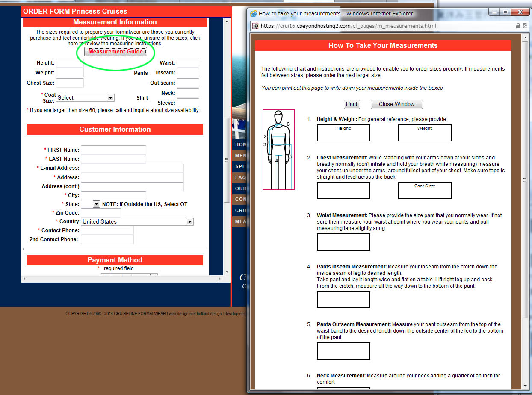
Task: Click the Address field
Action: 132,177
